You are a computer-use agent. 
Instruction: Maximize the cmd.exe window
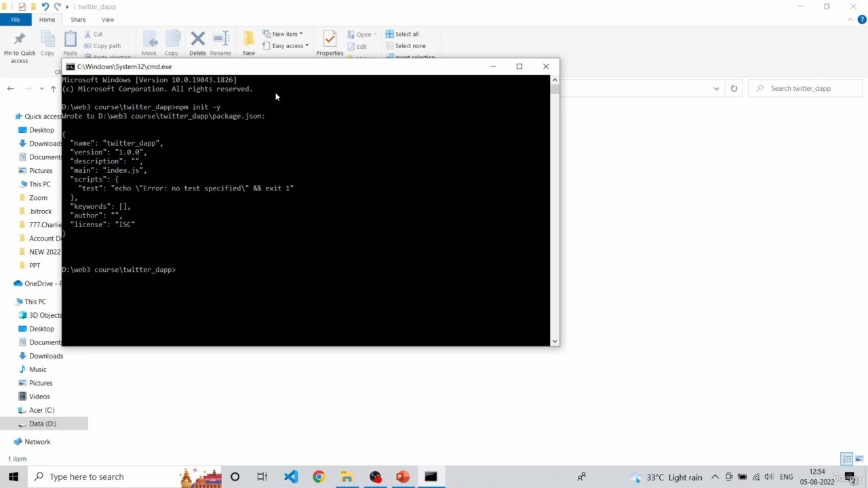519,66
